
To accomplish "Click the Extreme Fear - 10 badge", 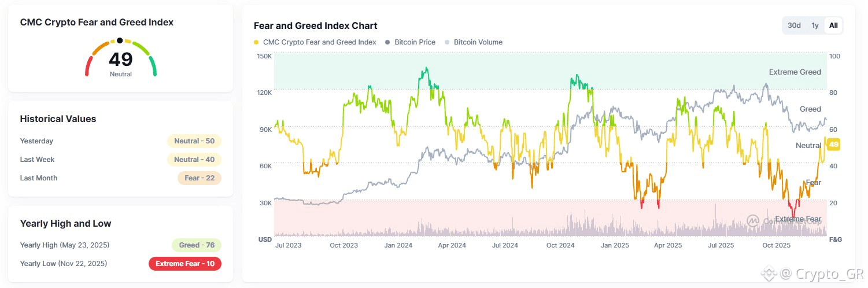I will point(184,264).
